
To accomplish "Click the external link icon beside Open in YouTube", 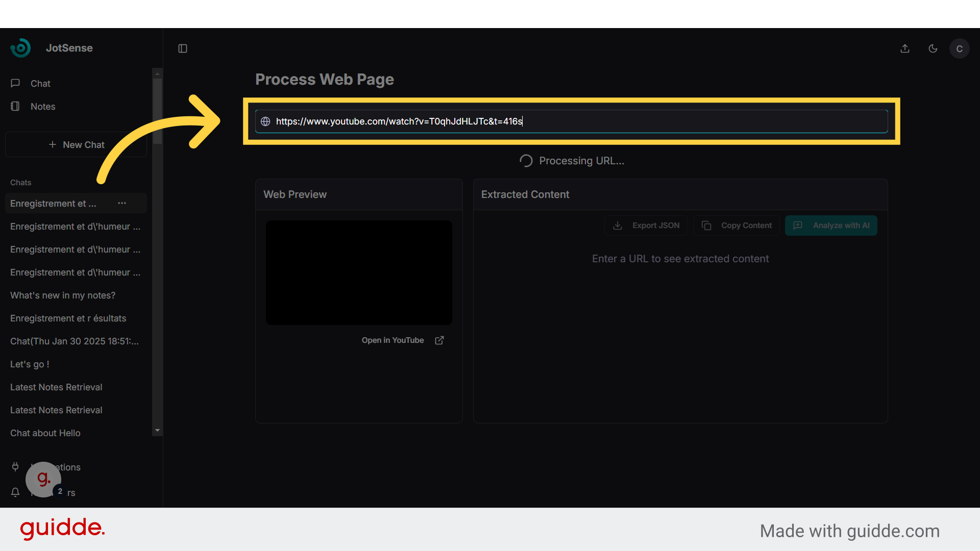I will (439, 340).
